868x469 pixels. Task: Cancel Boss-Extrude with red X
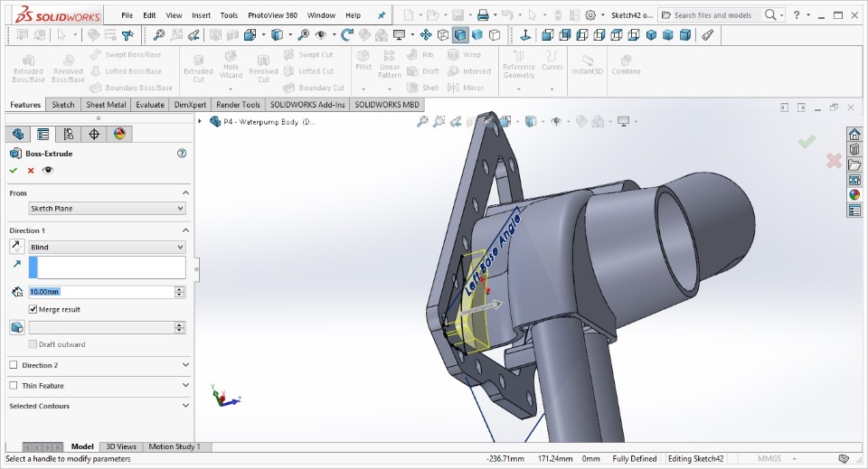pyautogui.click(x=31, y=171)
